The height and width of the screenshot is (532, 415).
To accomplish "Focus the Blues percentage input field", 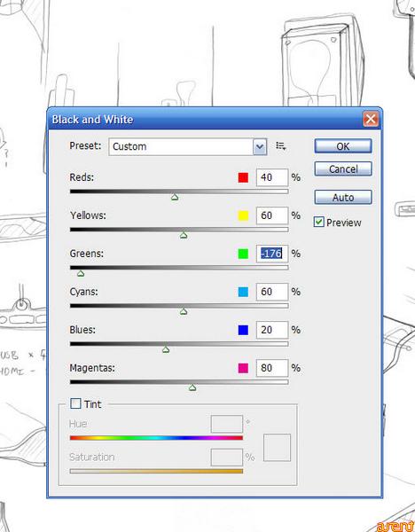I will click(x=272, y=330).
